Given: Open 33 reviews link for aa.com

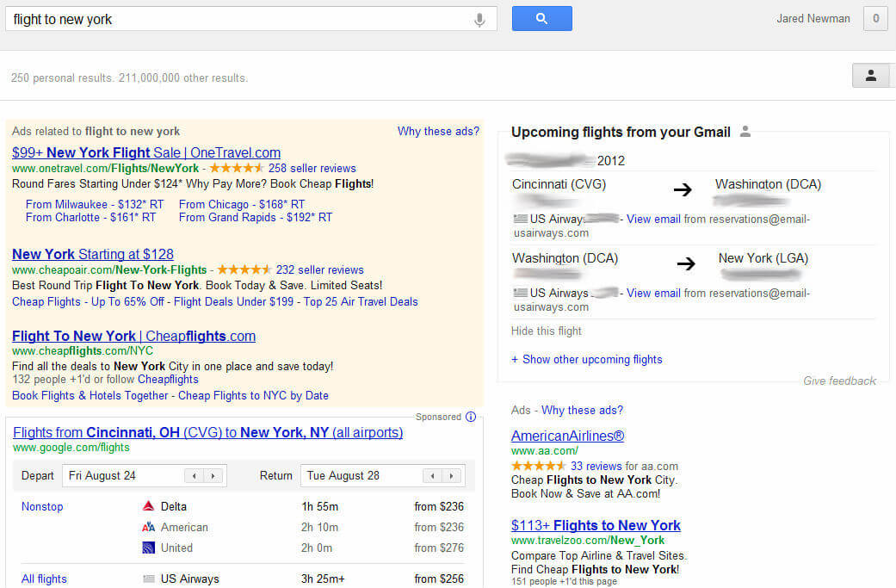Looking at the screenshot, I should pyautogui.click(x=596, y=466).
